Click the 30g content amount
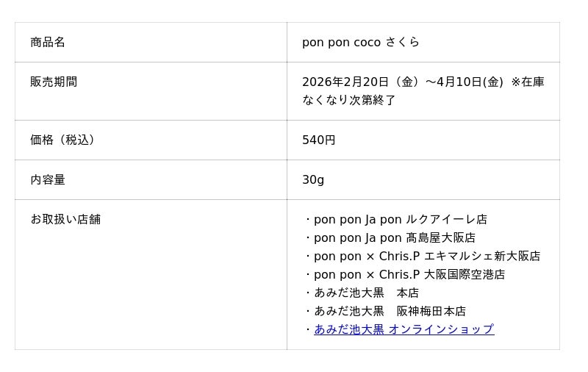 click(313, 179)
